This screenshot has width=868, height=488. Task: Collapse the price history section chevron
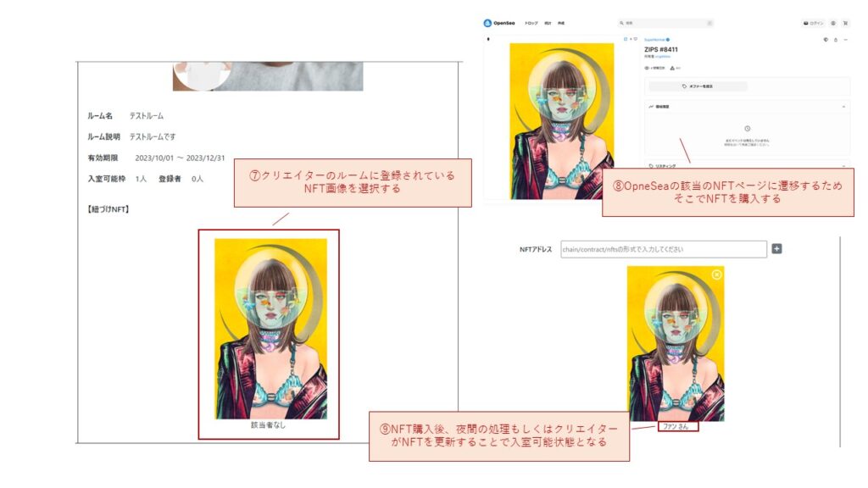pyautogui.click(x=843, y=106)
